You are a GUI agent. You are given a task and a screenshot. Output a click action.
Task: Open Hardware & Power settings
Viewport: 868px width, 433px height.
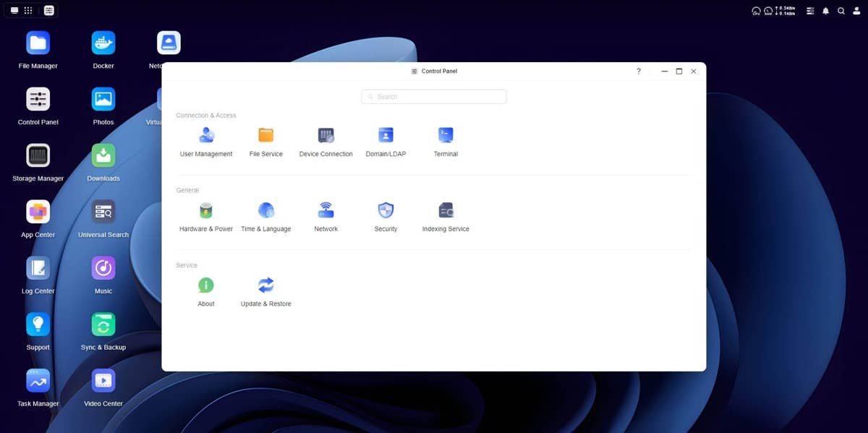pos(206,211)
